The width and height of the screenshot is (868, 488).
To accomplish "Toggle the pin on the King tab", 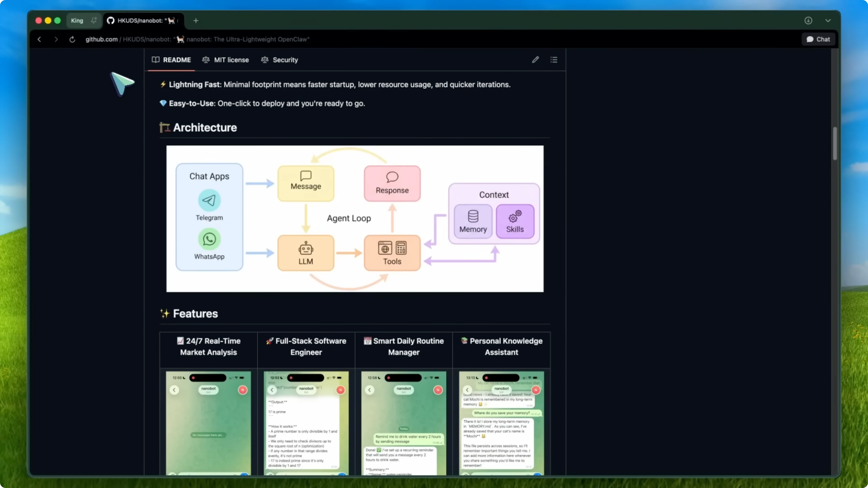I will coord(94,20).
